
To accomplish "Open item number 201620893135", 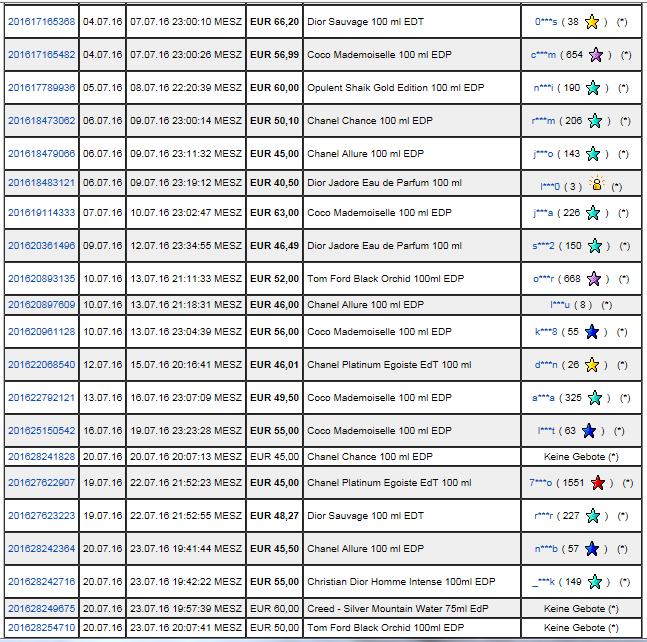I will [42, 279].
